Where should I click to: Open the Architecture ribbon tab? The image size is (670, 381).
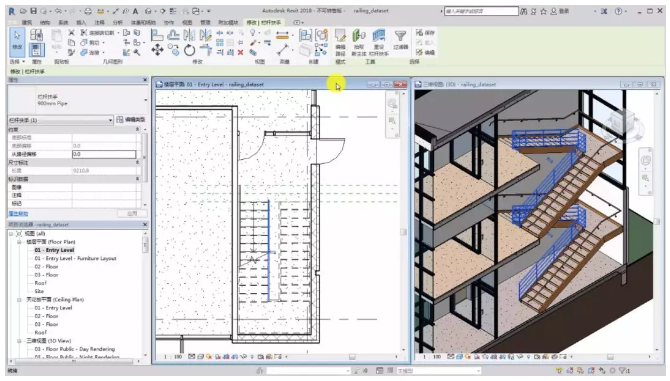[27, 22]
